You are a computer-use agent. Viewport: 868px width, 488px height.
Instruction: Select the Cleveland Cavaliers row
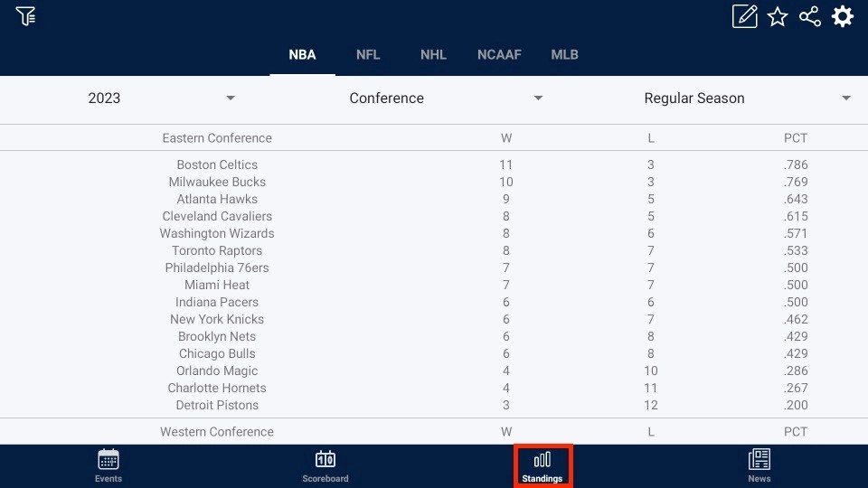coord(434,216)
